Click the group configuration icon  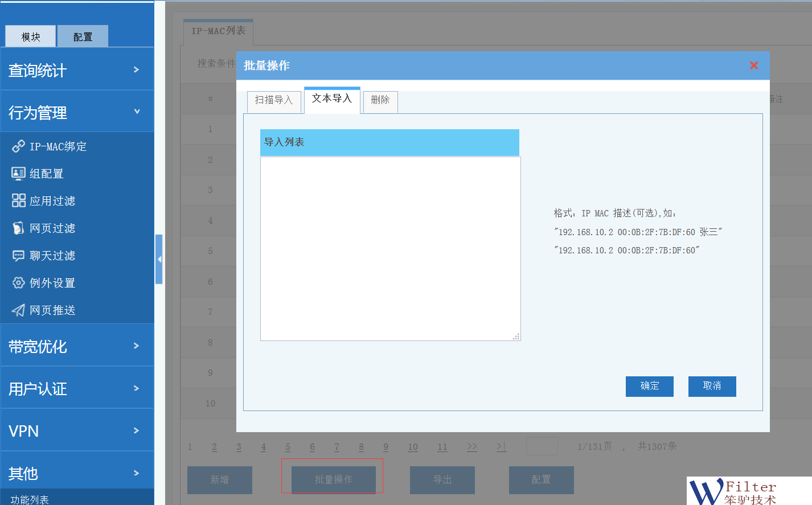coord(18,174)
